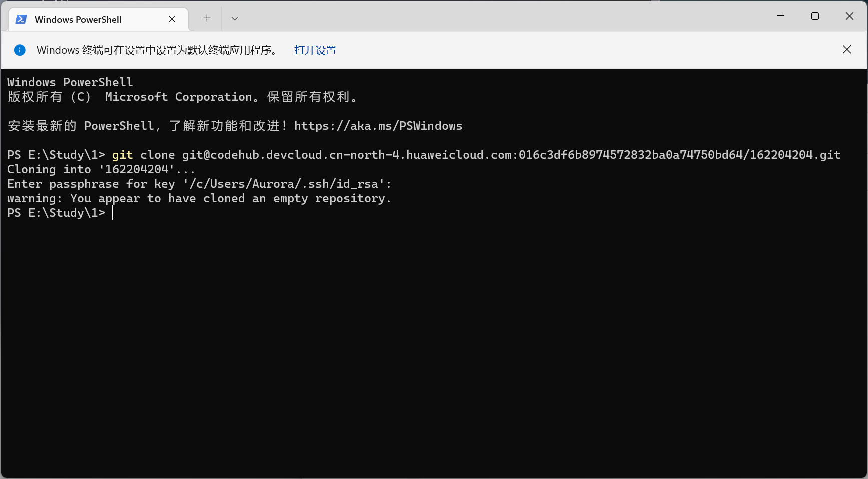Screen dimensions: 868x479
Task: Maximize the terminal window
Action: [815, 16]
